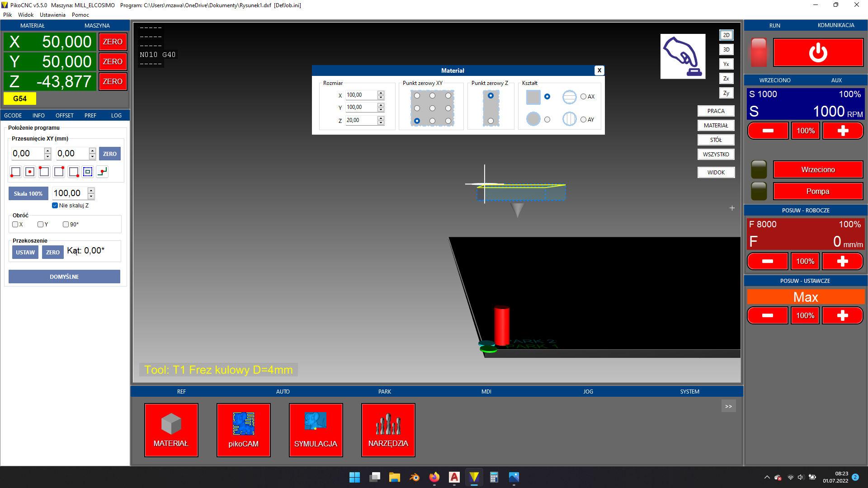Click the red power button
Screen dimensions: 868x488
818,53
